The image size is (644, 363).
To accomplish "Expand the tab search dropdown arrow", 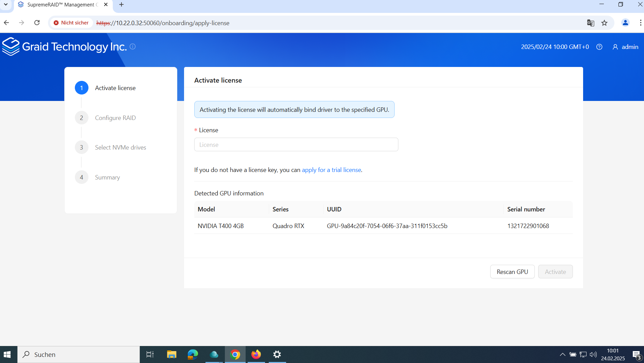I will (x=6, y=4).
